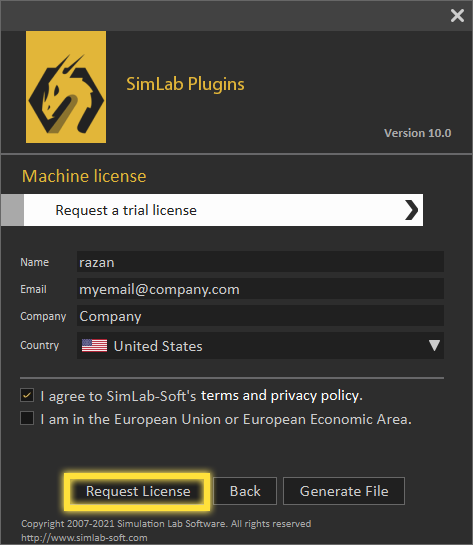Click the US flag icon in Country

94,345
